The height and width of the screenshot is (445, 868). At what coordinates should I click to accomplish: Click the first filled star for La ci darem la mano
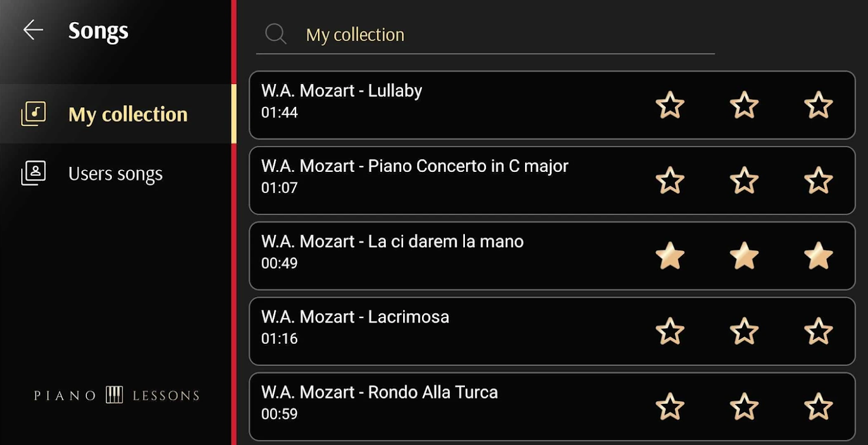point(670,256)
